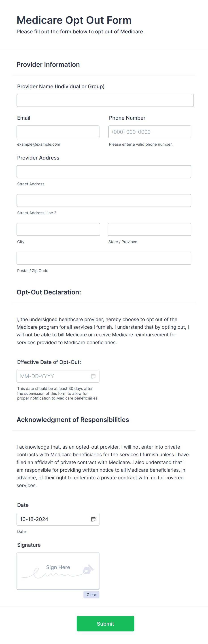Click the Acknowledgment of Responsibilities heading
208x644 pixels.
73,419
